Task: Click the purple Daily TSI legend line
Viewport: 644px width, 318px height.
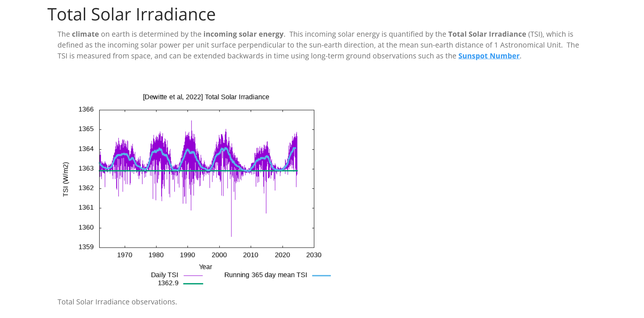Action: click(193, 276)
